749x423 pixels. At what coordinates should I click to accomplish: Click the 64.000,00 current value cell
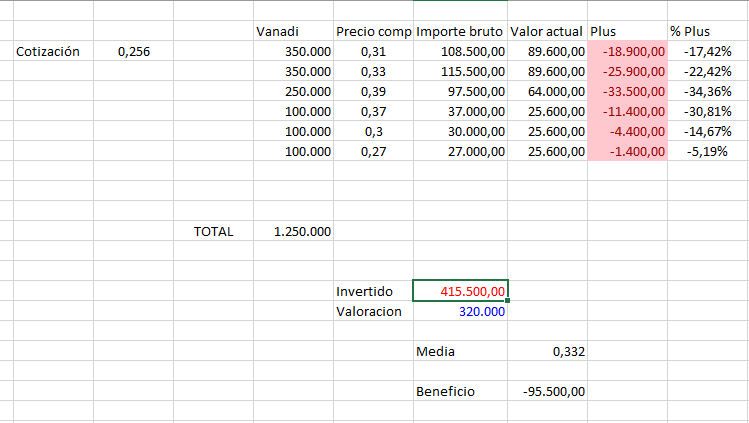[x=547, y=91]
